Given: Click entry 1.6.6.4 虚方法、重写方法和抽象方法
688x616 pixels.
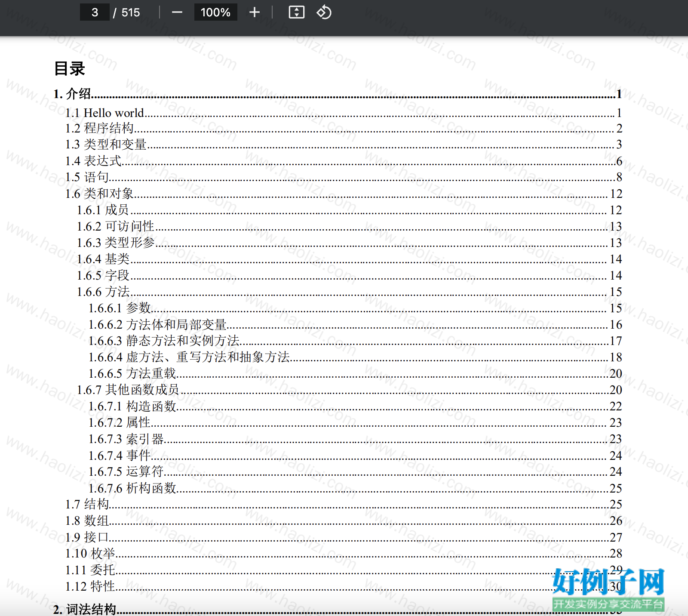Looking at the screenshot, I should point(355,357).
